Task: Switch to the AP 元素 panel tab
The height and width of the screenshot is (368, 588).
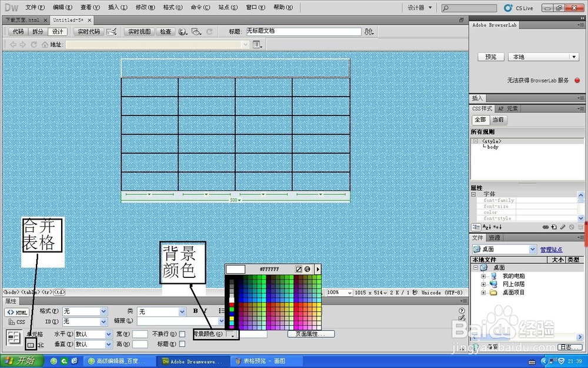Action: (508, 108)
